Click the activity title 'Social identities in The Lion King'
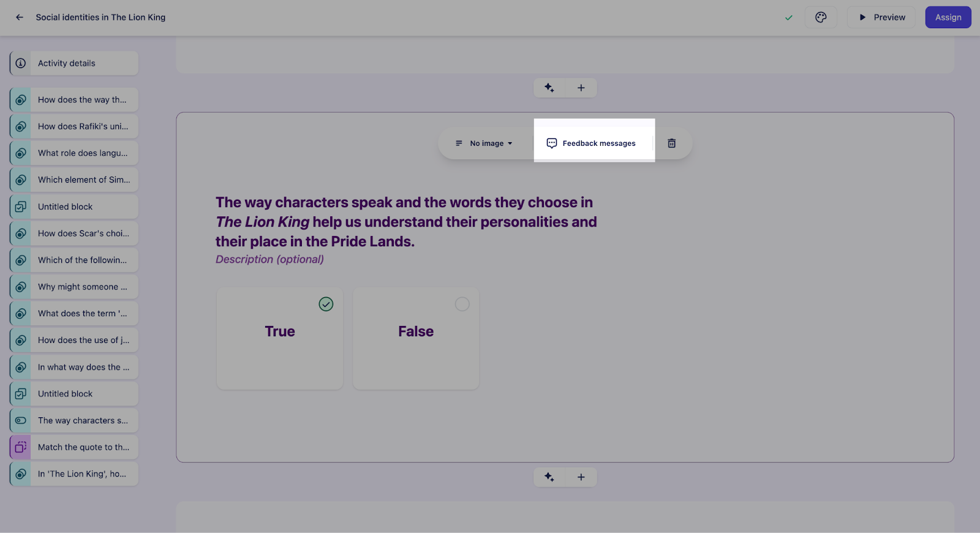 pos(100,17)
